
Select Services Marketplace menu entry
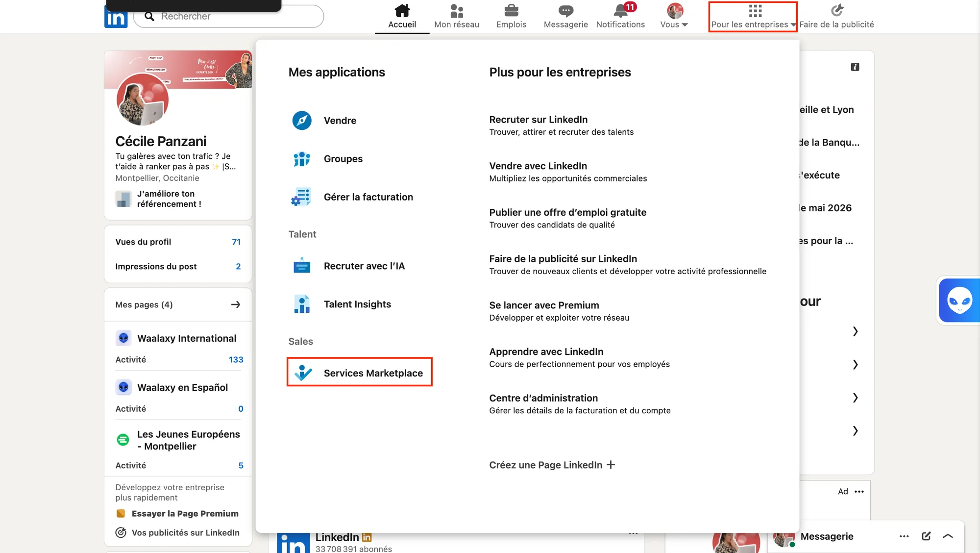click(373, 373)
